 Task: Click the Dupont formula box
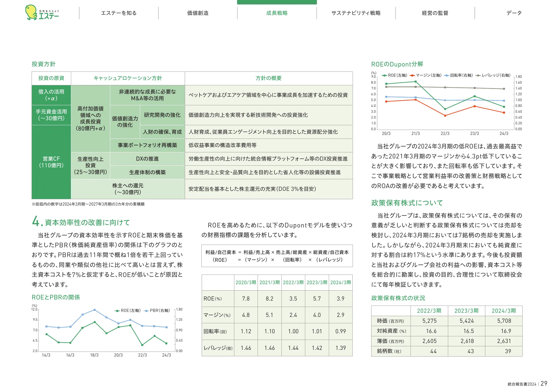[277, 256]
